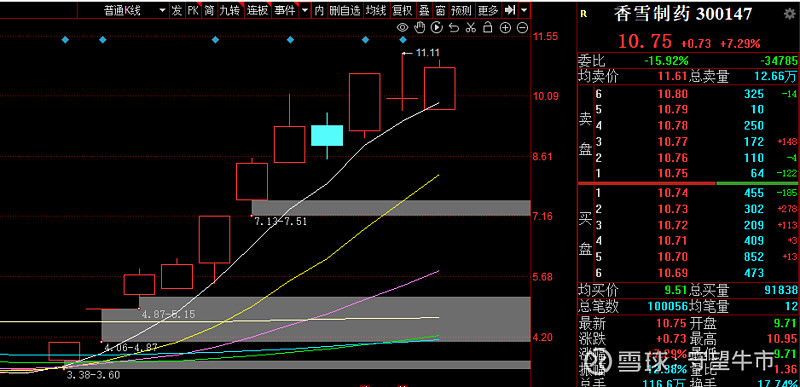Zoom in with the plus circle icon
The width and height of the screenshot is (800, 387).
[505, 28]
